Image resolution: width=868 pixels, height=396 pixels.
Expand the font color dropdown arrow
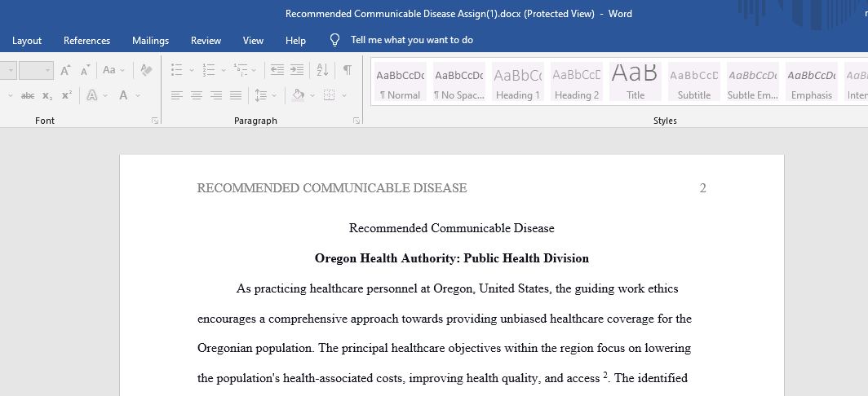[137, 95]
